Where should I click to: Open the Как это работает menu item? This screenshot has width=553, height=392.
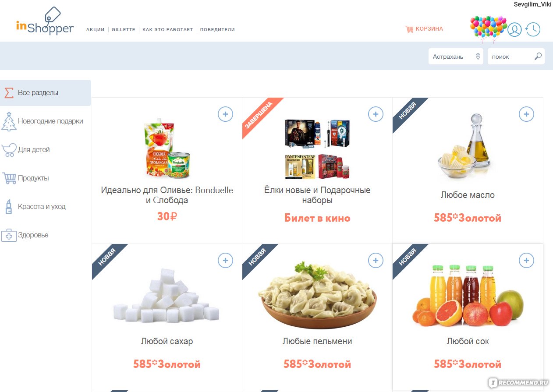168,30
